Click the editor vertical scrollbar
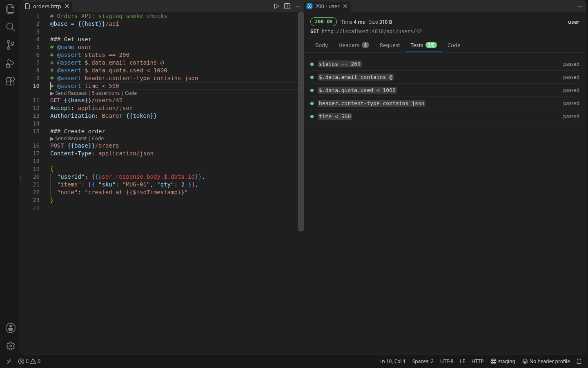The width and height of the screenshot is (588, 368). [x=301, y=122]
